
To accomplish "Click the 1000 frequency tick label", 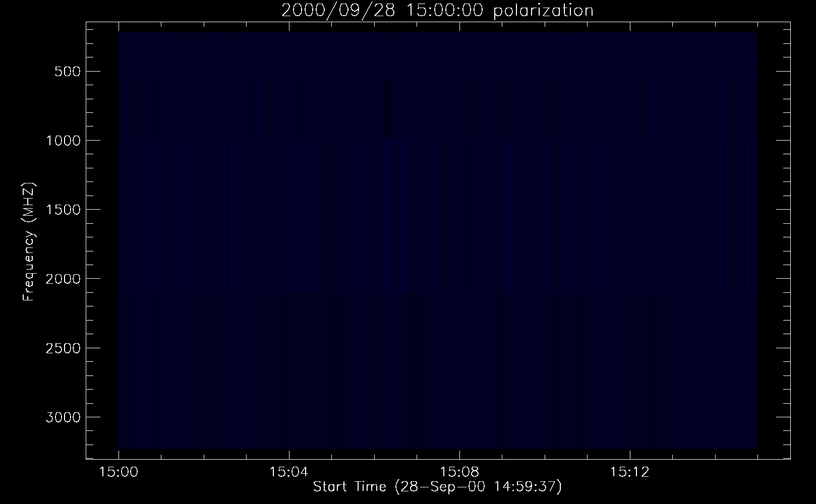I will pos(63,141).
